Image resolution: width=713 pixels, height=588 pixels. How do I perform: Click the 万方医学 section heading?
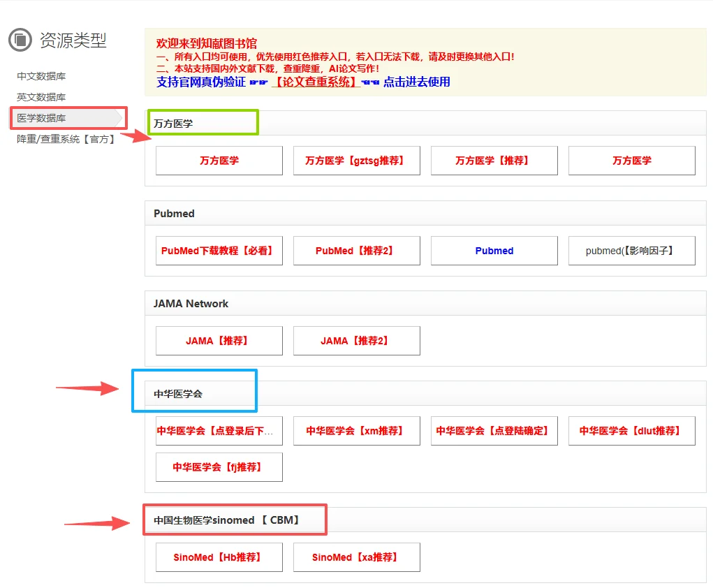(173, 124)
